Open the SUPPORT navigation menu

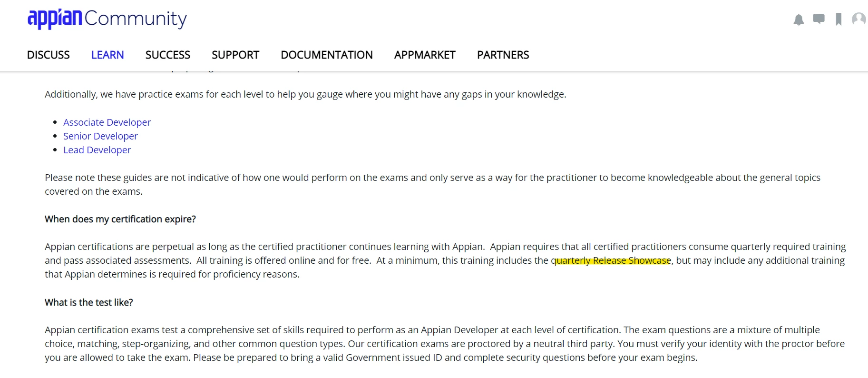click(x=235, y=55)
